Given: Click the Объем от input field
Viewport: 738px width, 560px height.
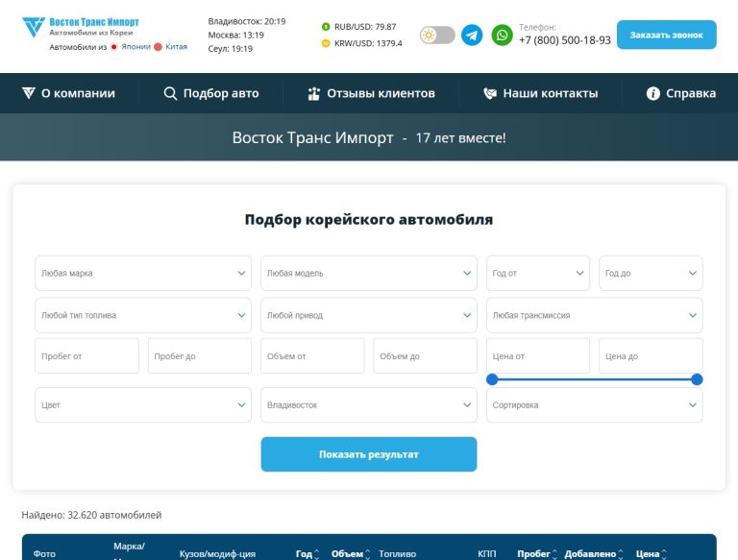Looking at the screenshot, I should click(x=312, y=355).
